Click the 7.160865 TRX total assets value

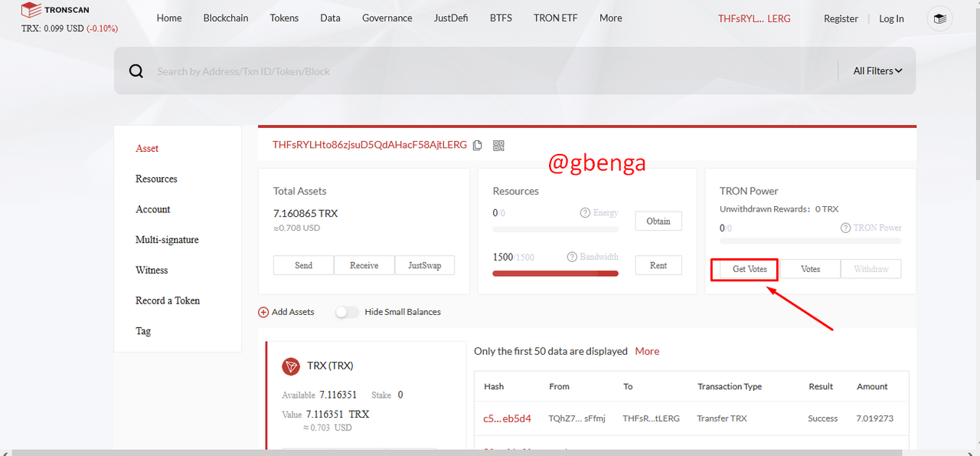[305, 213]
